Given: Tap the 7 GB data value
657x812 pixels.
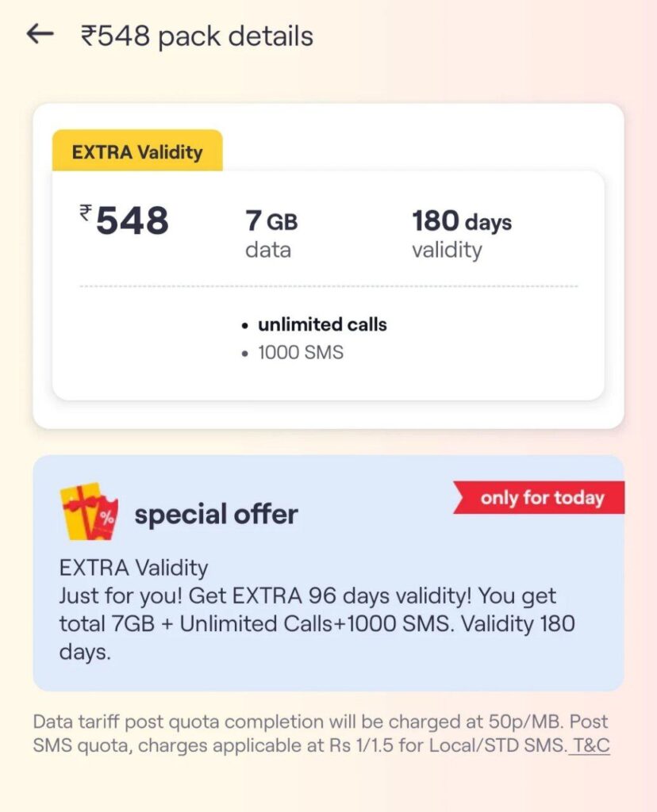Looking at the screenshot, I should (271, 221).
